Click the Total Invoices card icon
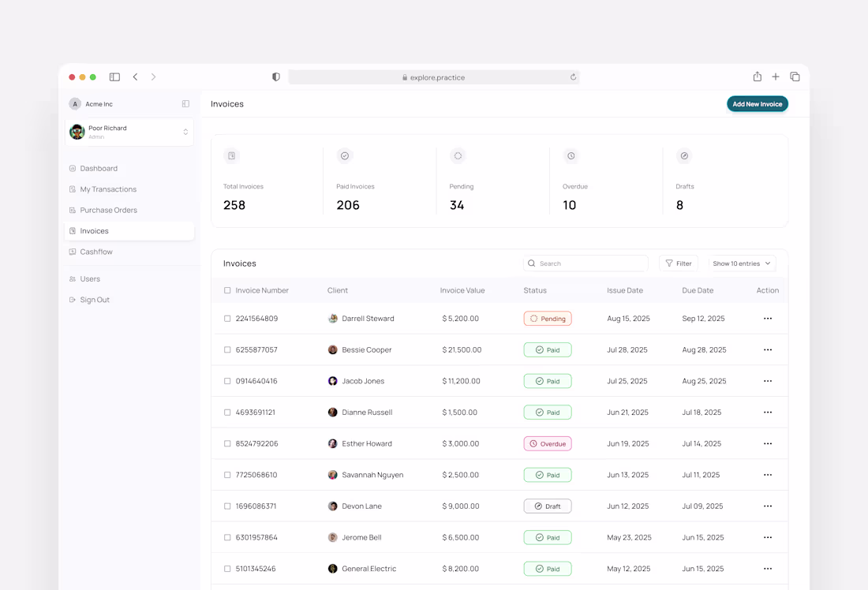 click(231, 155)
